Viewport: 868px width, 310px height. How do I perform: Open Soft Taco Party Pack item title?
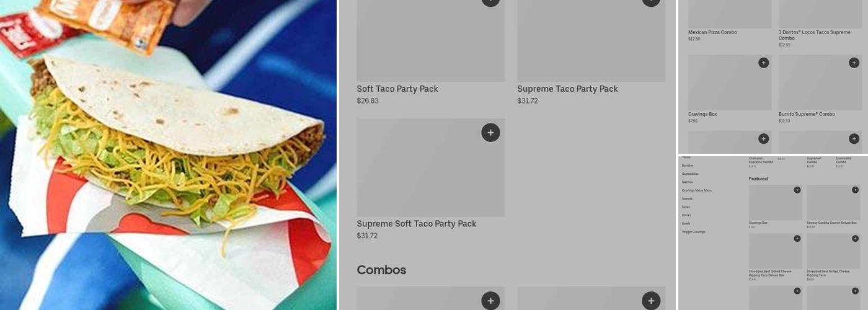[397, 89]
